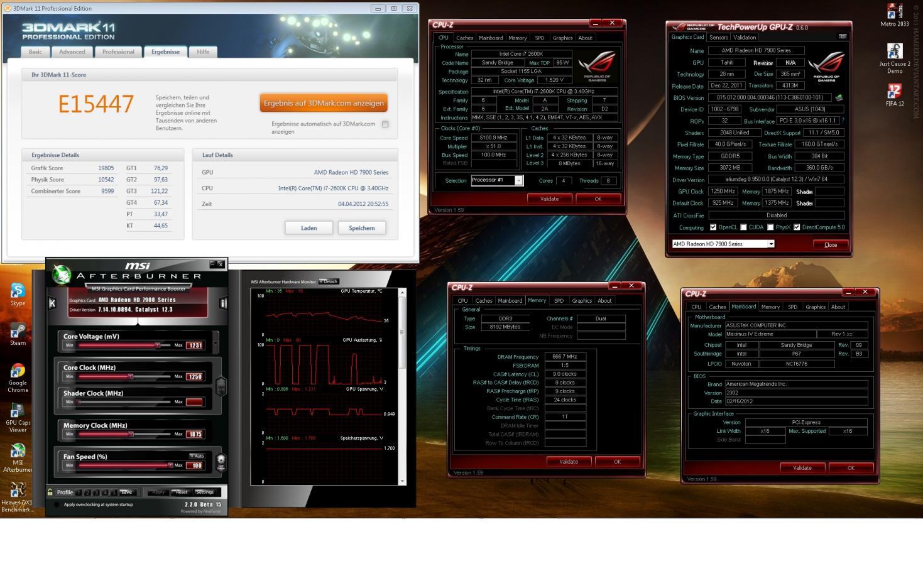Toggle the PhysX checkbox in GPU-Z
The height and width of the screenshot is (588, 923).
coord(770,227)
